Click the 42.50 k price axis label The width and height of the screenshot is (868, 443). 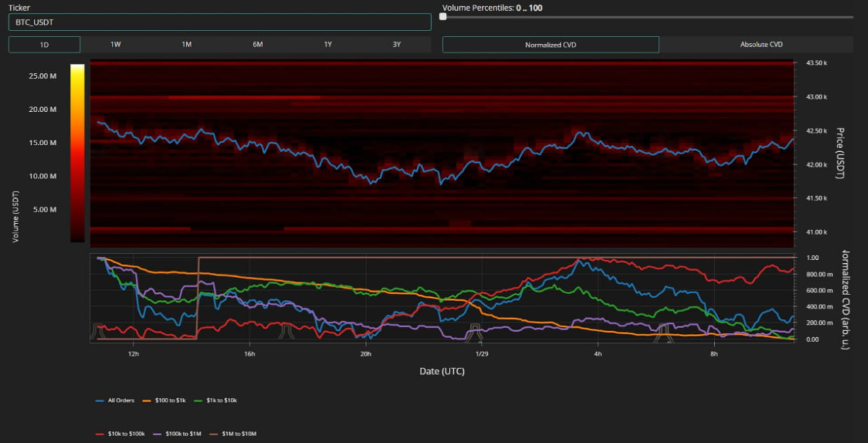(x=816, y=130)
